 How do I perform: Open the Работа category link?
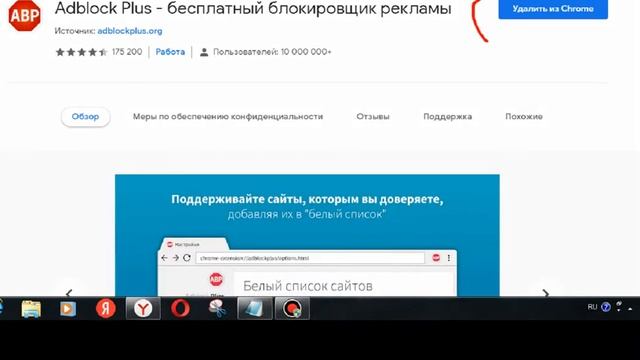(x=170, y=52)
